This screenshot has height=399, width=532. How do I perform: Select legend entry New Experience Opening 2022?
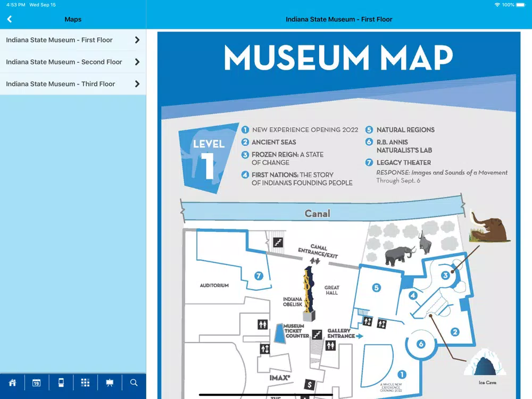300,130
